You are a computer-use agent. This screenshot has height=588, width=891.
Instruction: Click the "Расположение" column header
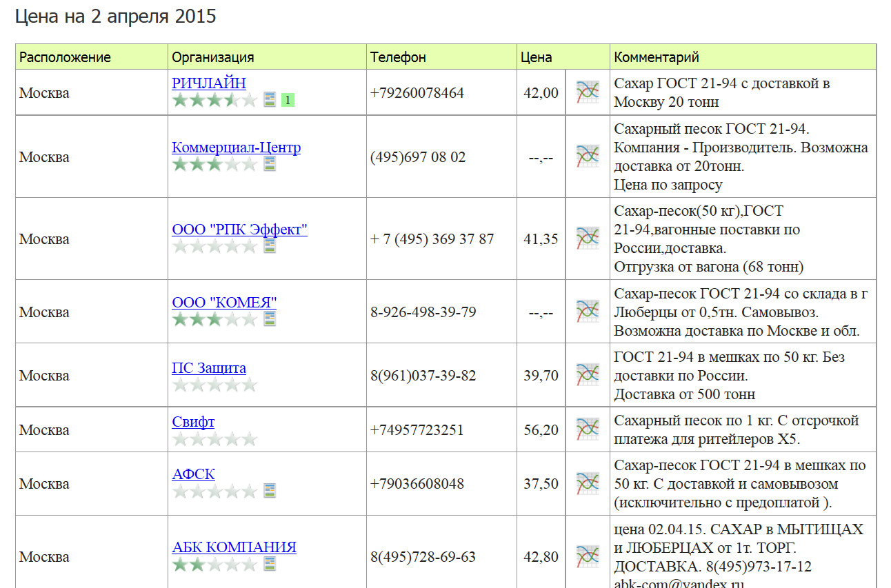click(x=65, y=57)
